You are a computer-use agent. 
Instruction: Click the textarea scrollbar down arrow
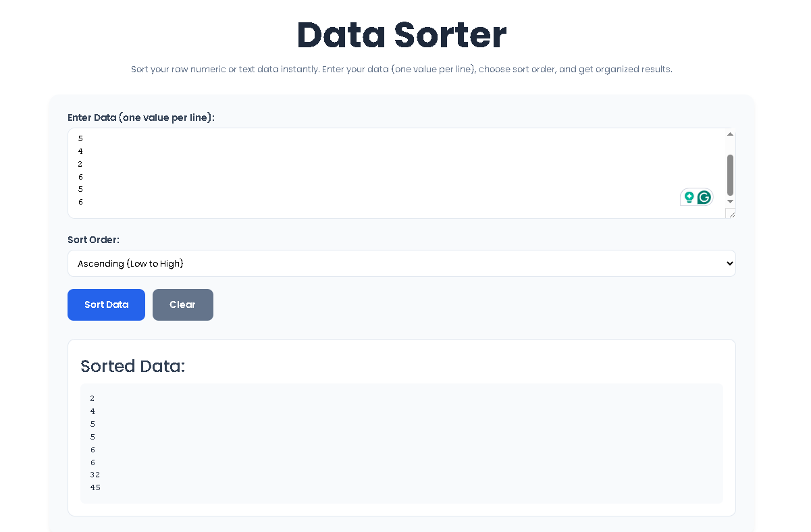click(730, 201)
